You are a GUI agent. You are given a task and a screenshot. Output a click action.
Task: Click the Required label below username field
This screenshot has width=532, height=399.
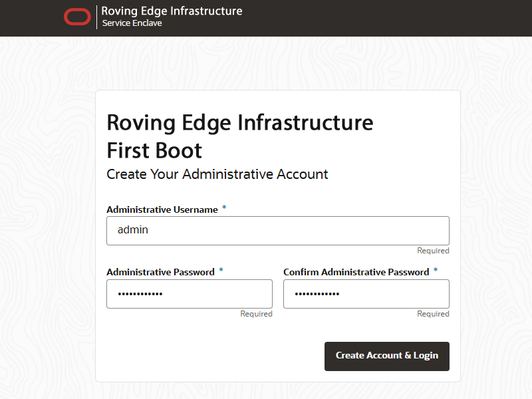point(433,250)
